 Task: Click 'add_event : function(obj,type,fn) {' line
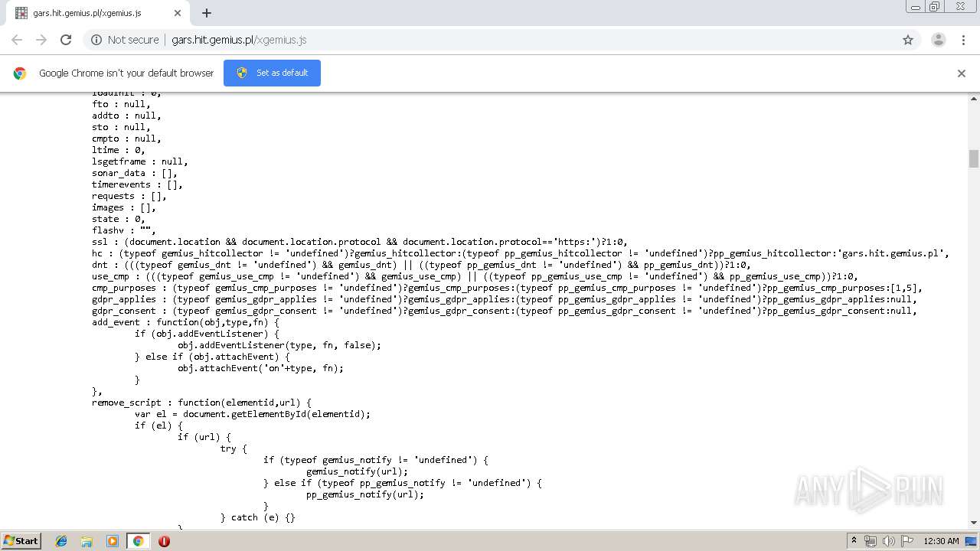pos(185,322)
